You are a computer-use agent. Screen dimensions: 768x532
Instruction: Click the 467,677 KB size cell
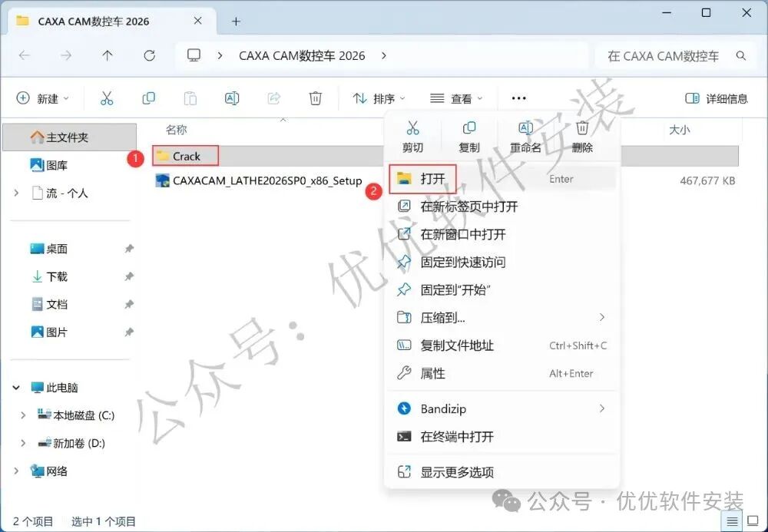click(707, 181)
